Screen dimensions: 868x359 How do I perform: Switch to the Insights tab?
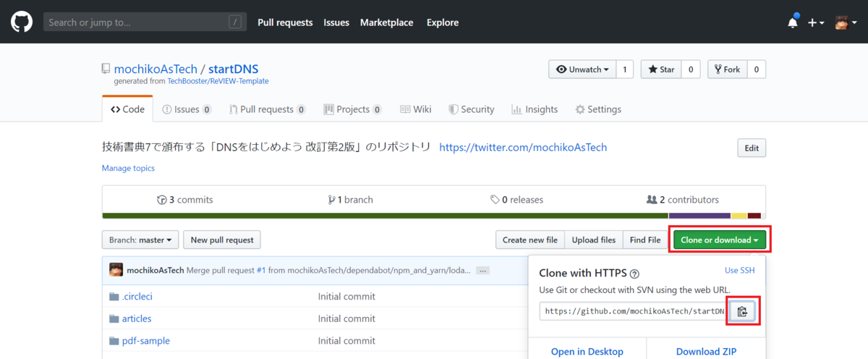pos(535,109)
